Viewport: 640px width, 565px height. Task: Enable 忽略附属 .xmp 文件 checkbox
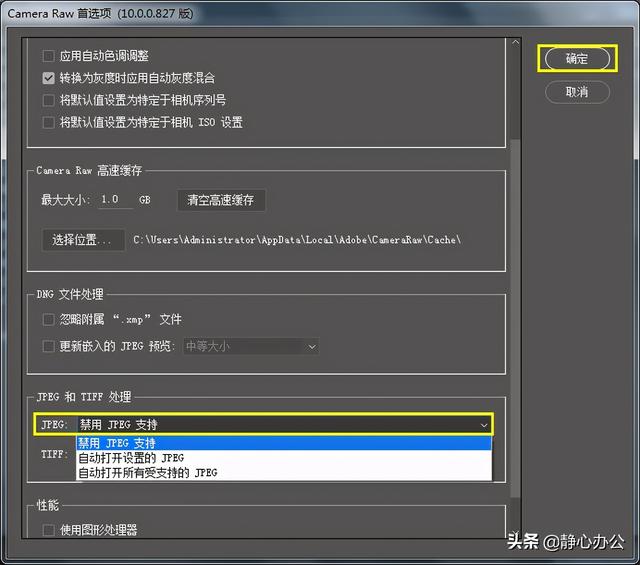49,319
